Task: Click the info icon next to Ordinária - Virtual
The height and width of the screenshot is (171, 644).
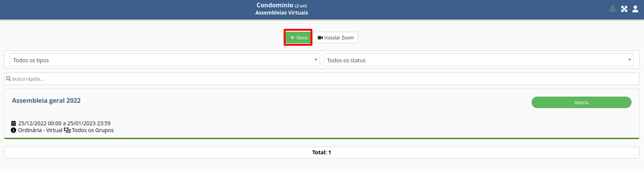Action: point(13,130)
